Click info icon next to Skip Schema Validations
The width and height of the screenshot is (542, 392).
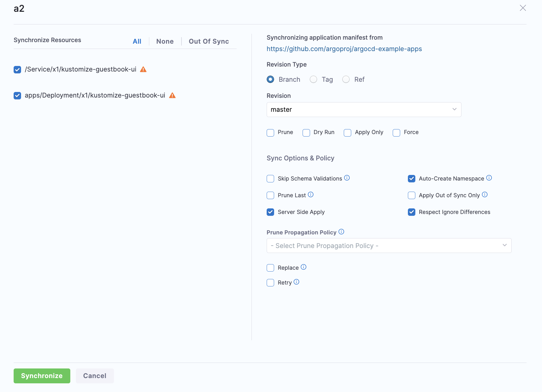(x=347, y=178)
